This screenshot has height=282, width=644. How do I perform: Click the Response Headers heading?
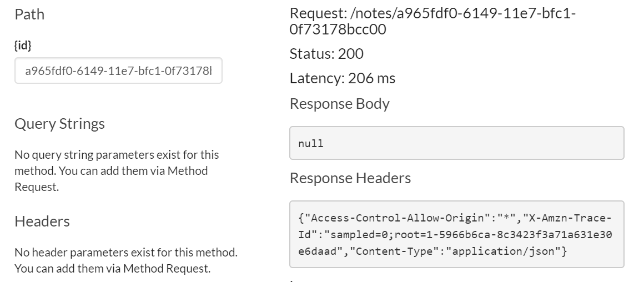pos(350,178)
